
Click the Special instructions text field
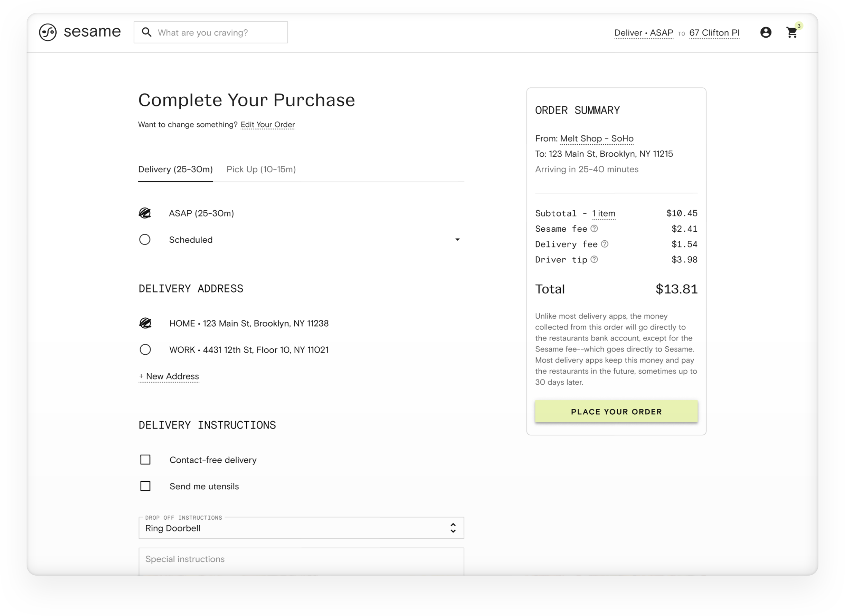click(x=301, y=559)
